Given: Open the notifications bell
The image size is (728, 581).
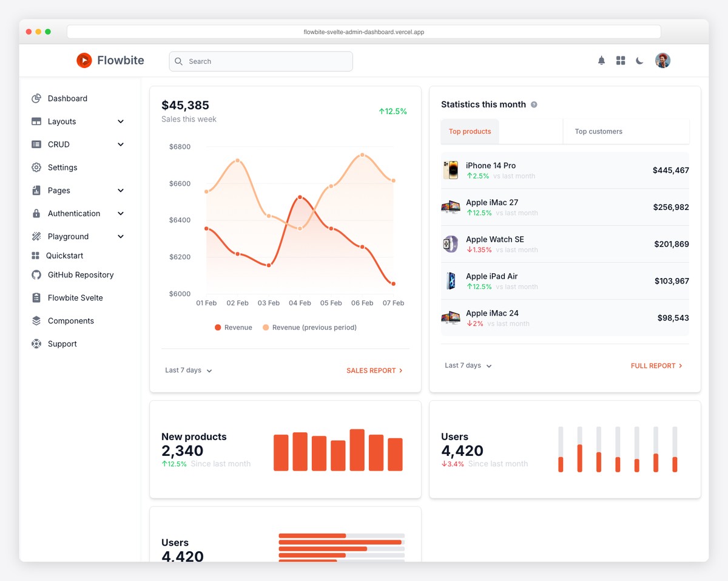Looking at the screenshot, I should click(x=601, y=60).
